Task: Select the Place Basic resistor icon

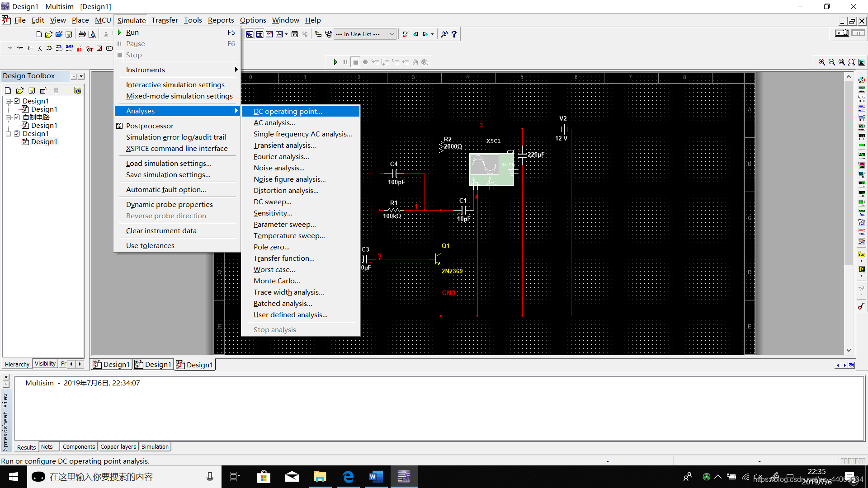Action: click(x=20, y=48)
